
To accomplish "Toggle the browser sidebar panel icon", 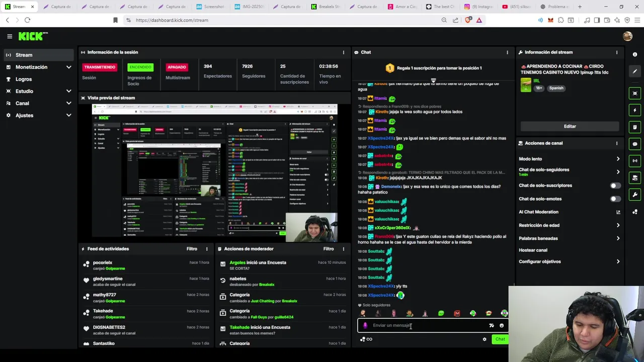I will [x=597, y=20].
